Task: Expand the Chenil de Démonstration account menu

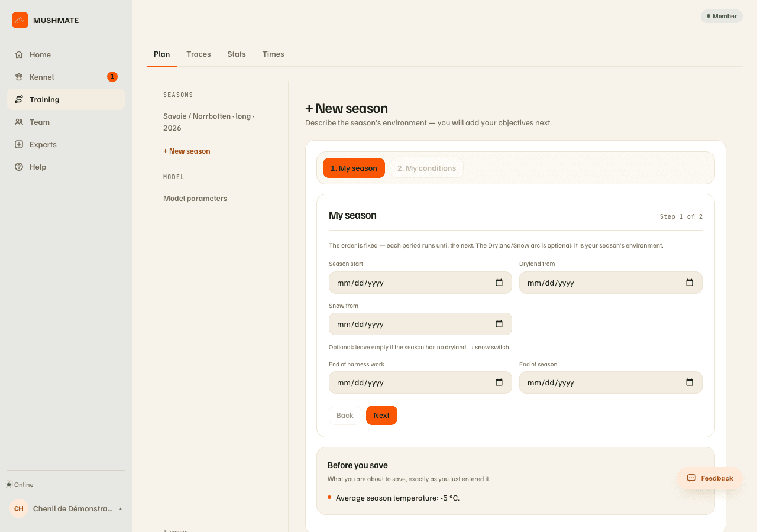Action: tap(66, 508)
